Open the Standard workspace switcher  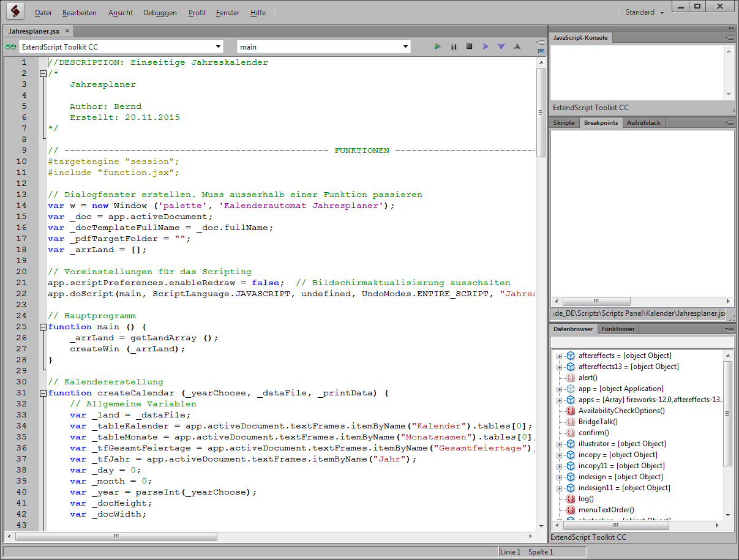tap(645, 12)
